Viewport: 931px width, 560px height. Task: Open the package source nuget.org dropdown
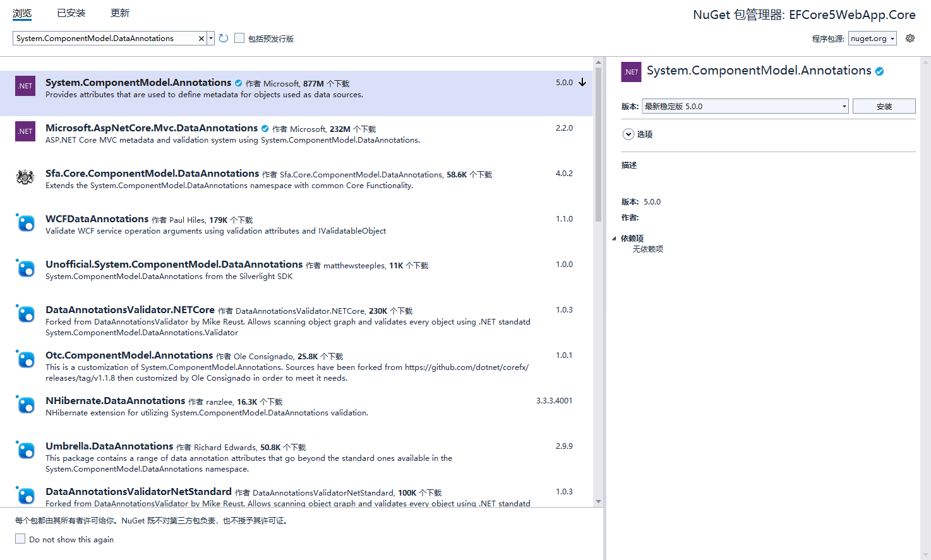872,39
